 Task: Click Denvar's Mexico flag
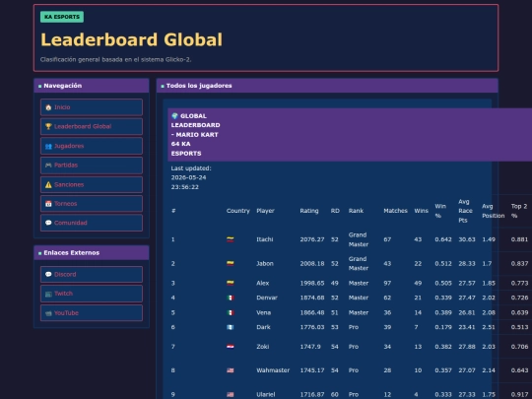230,298
